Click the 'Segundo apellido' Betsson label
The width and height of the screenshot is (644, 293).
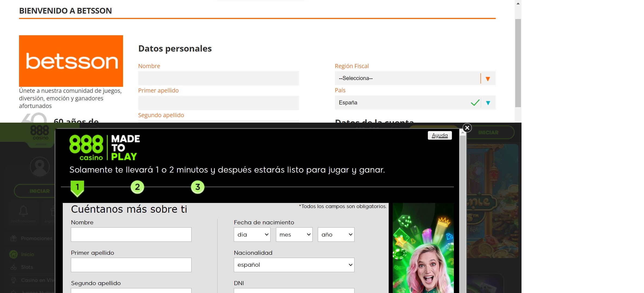161,115
